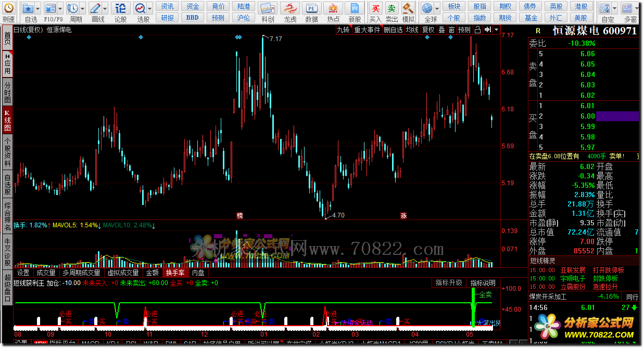Toggle chart 预测 forecast option
Viewport: 644px width, 348px height.
(464, 30)
